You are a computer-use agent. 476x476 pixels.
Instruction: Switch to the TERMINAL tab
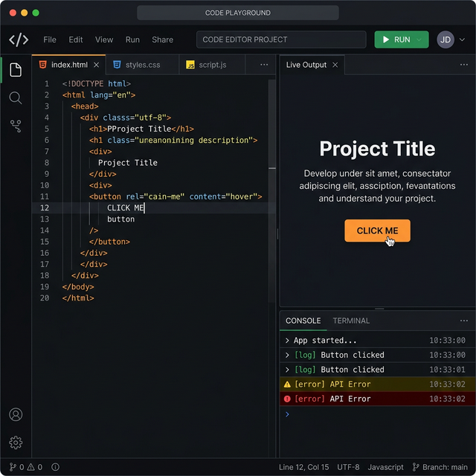coord(351,321)
